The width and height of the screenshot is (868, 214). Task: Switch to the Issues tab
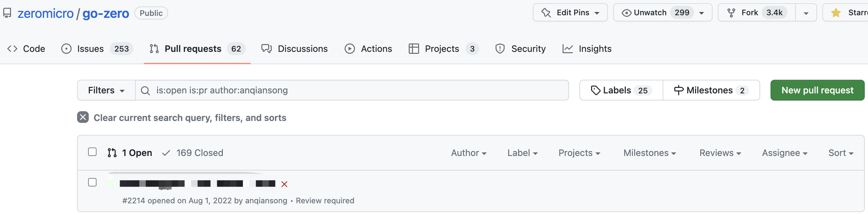(90, 49)
